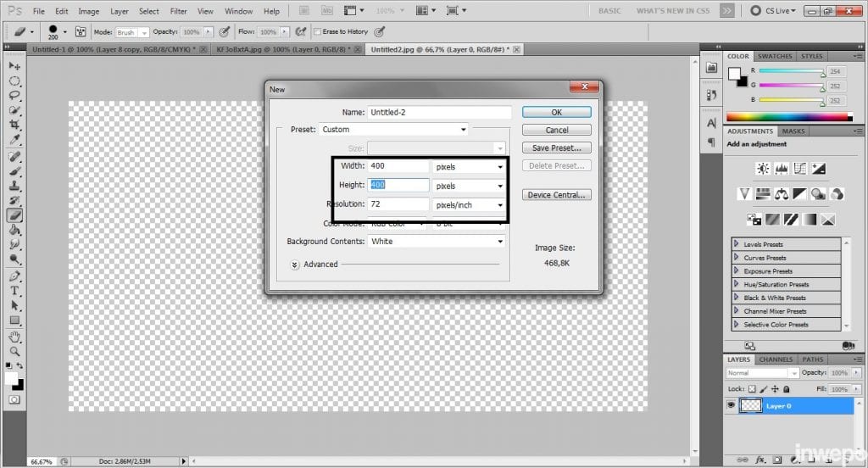Select the Crop tool

[x=14, y=125]
